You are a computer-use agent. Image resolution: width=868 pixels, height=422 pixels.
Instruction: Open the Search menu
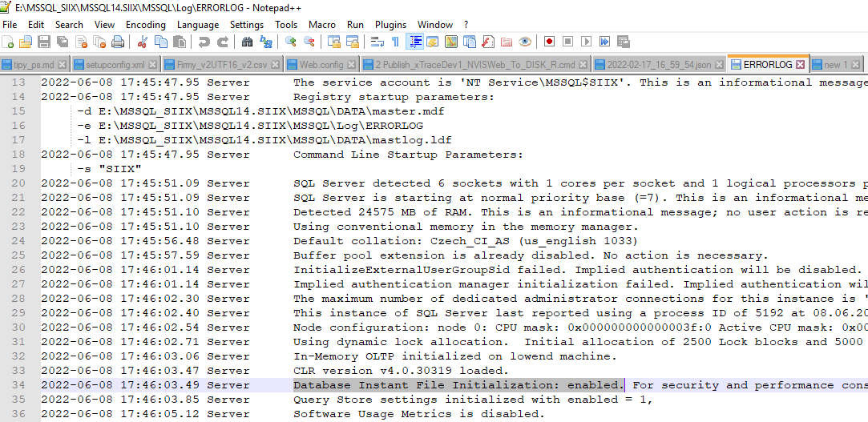[69, 25]
